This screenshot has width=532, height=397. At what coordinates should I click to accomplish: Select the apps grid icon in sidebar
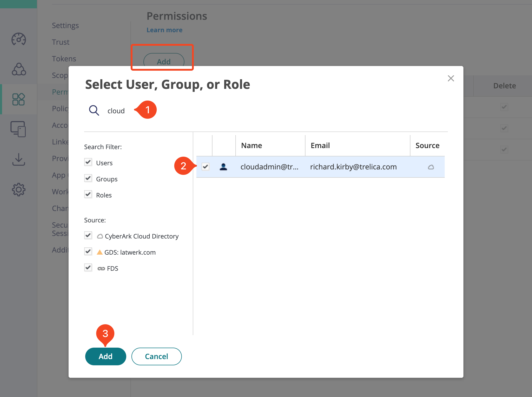click(x=18, y=99)
